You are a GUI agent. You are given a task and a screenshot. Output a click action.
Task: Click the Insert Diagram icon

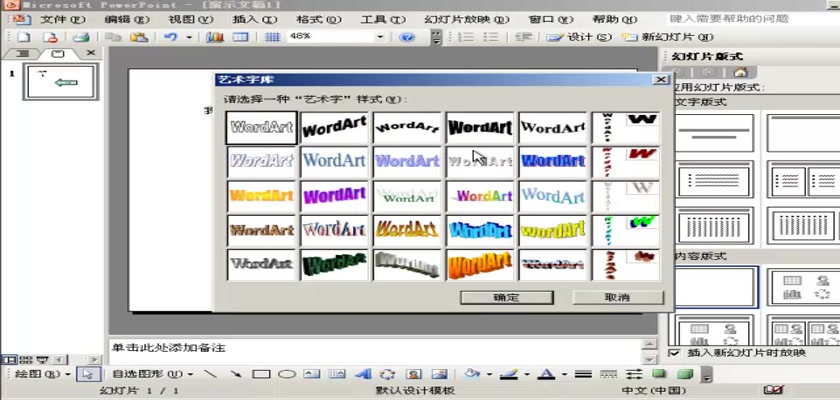tap(387, 374)
